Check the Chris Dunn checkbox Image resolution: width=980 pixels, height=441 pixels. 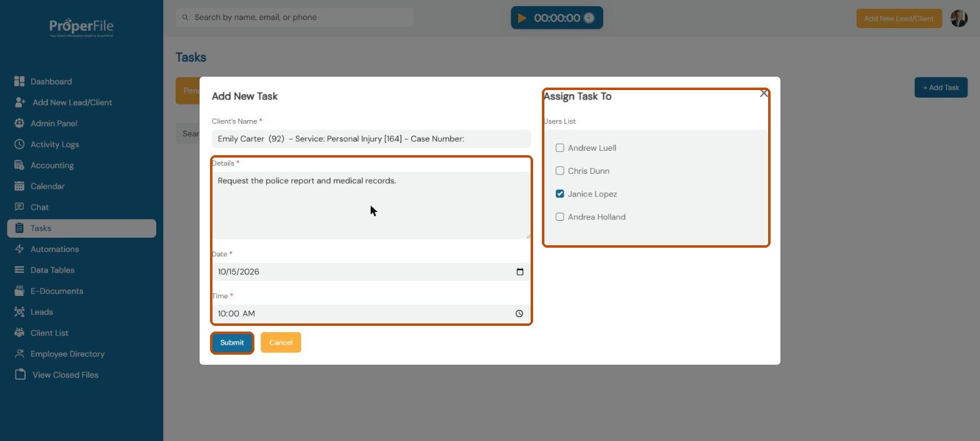pyautogui.click(x=560, y=171)
